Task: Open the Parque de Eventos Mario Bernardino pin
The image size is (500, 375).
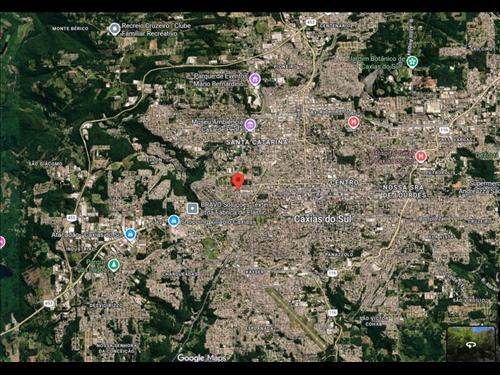Action: tap(255, 79)
